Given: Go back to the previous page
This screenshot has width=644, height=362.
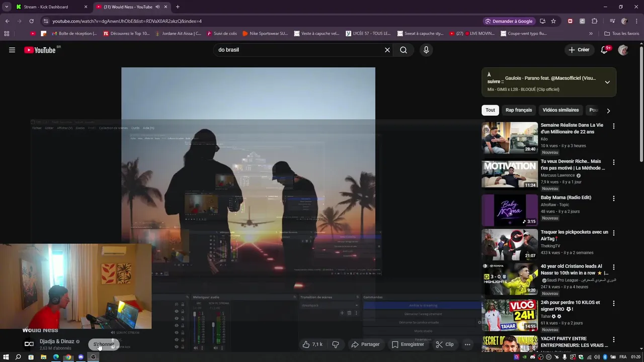Looking at the screenshot, I should [x=7, y=21].
